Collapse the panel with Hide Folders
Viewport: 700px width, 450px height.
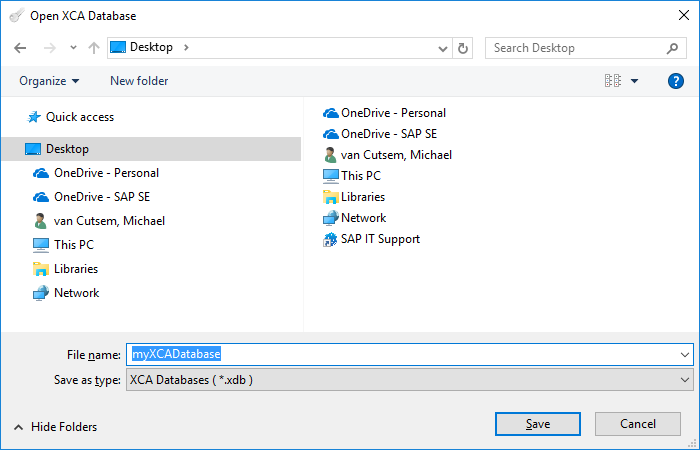pos(56,427)
